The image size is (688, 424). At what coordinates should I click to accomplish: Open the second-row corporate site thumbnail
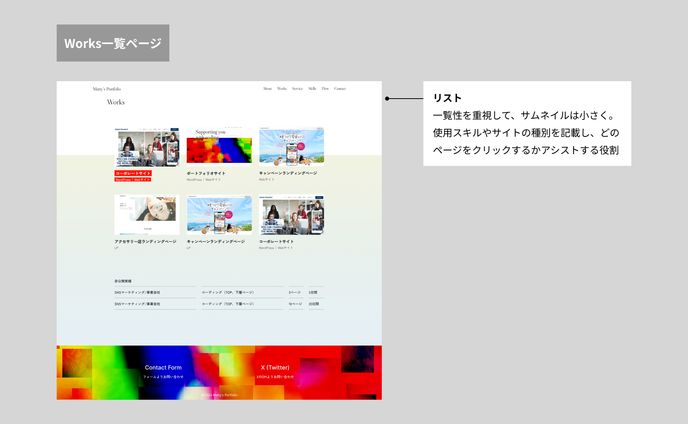pos(291,215)
